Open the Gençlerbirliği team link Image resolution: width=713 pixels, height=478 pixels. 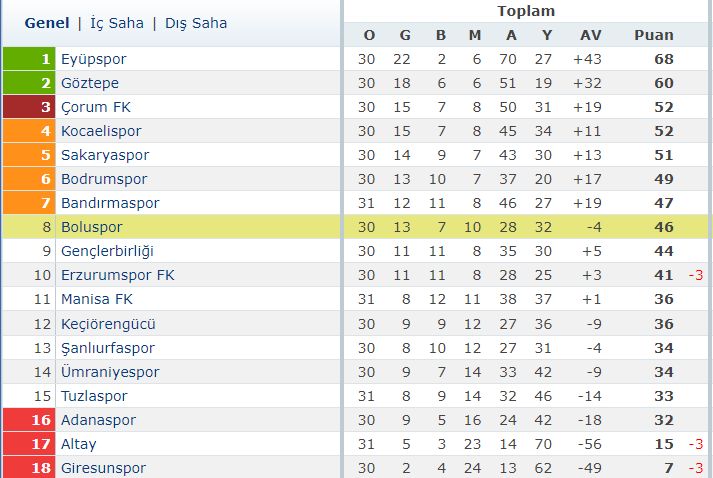coord(107,251)
